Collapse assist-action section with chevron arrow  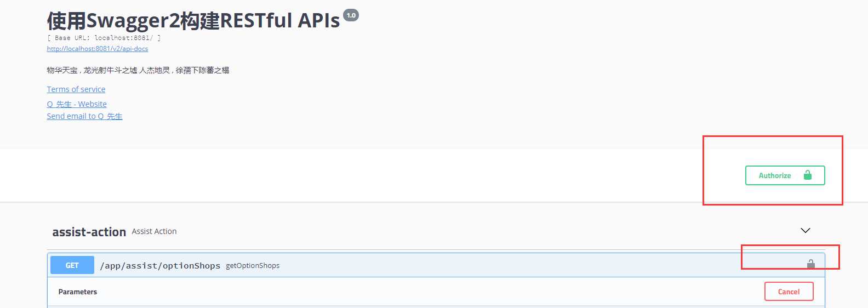pos(805,231)
